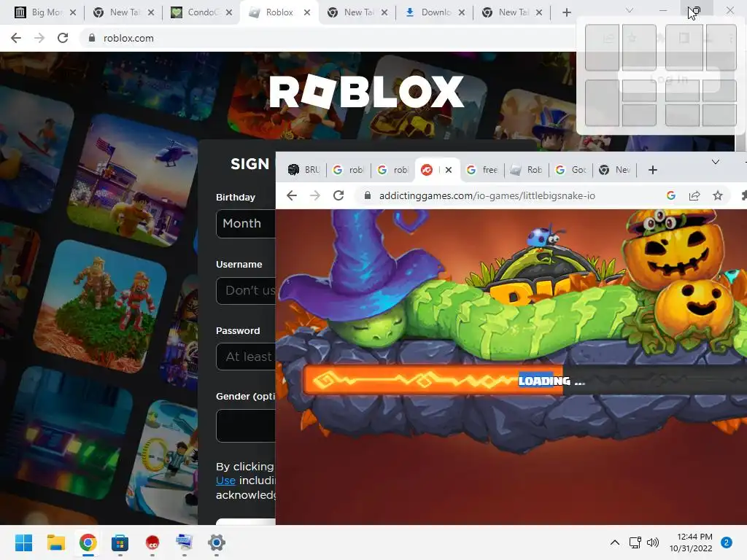Open a new tab in the addictinggames window

coord(653,170)
